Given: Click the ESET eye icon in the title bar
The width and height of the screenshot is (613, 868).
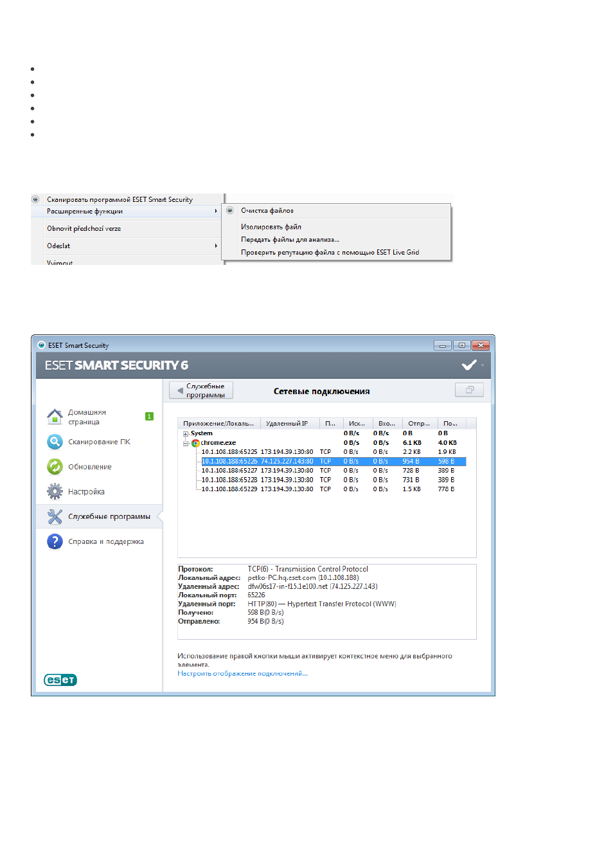Looking at the screenshot, I should pyautogui.click(x=41, y=345).
